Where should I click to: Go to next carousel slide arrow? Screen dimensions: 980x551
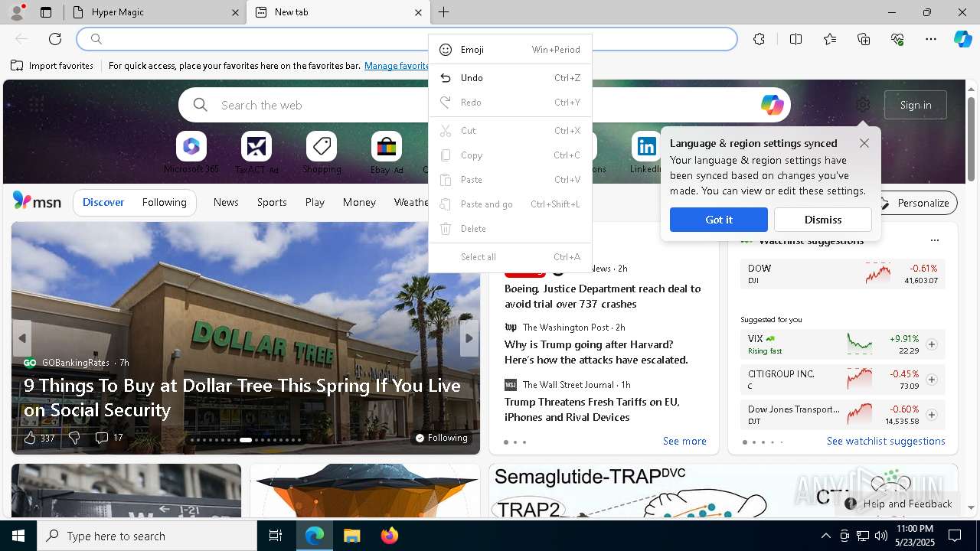pos(469,338)
